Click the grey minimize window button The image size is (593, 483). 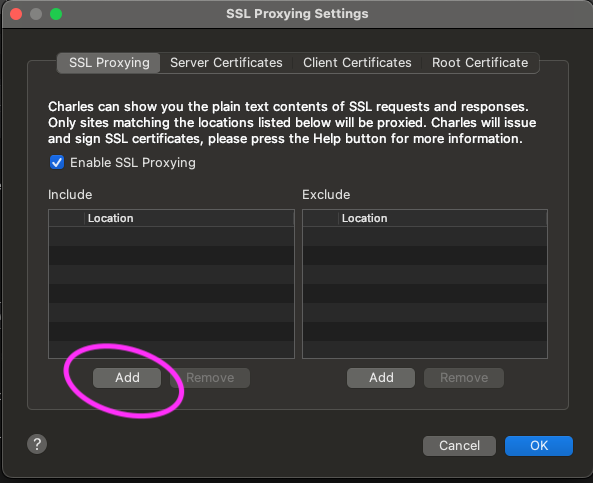click(x=36, y=14)
